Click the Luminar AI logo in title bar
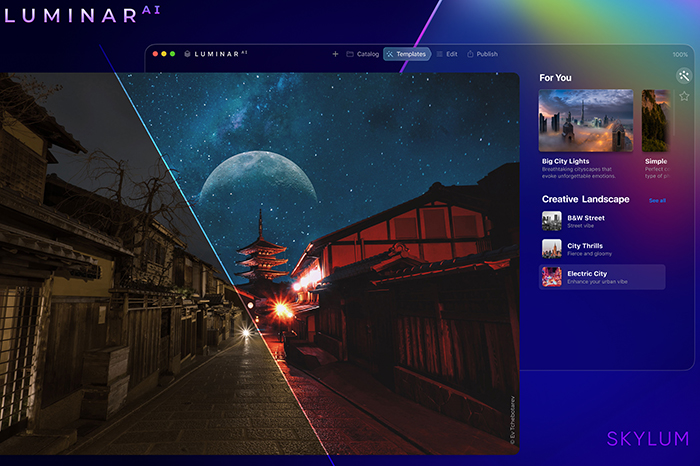The width and height of the screenshot is (700, 466). pos(216,54)
